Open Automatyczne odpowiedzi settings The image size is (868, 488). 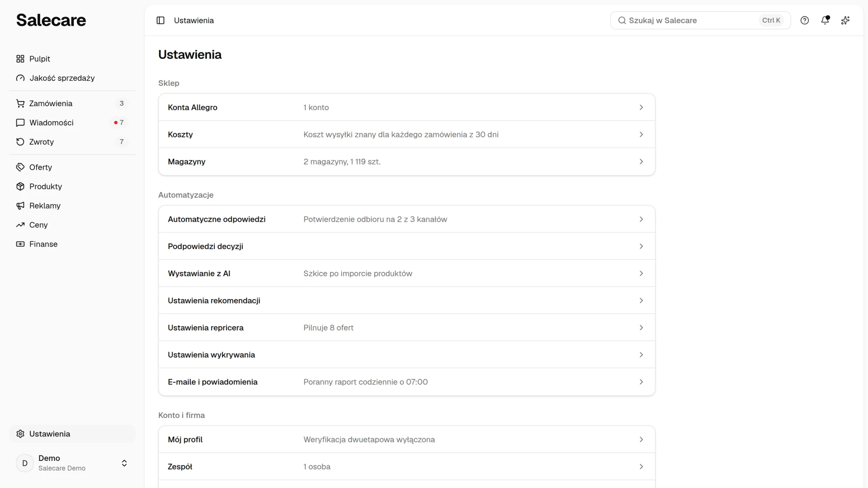406,219
